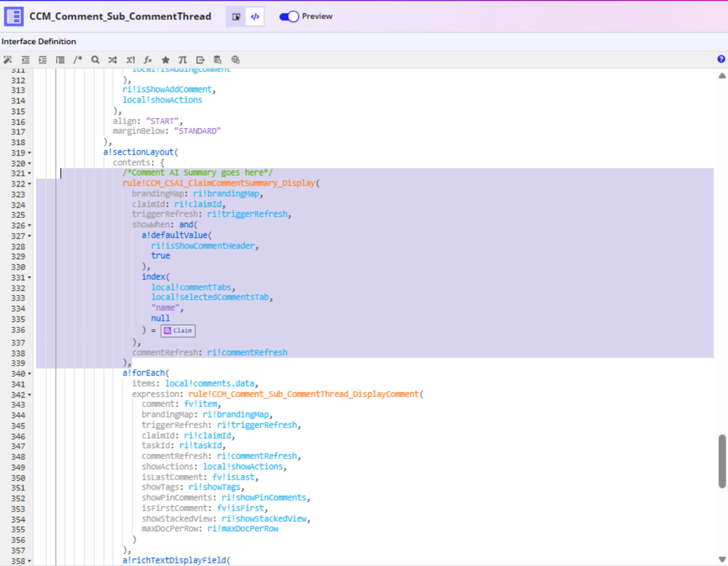
Task: Click the CCM_Comment_Sub_CommentThread title
Action: (120, 17)
